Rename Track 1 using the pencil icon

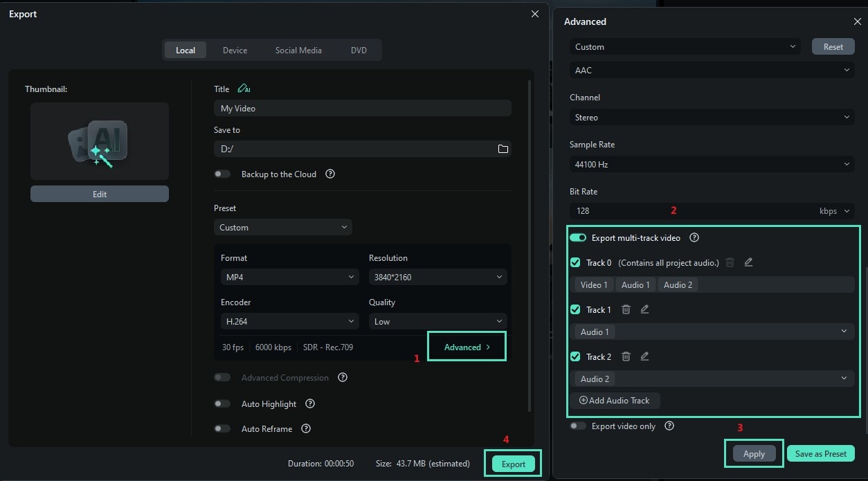(644, 309)
